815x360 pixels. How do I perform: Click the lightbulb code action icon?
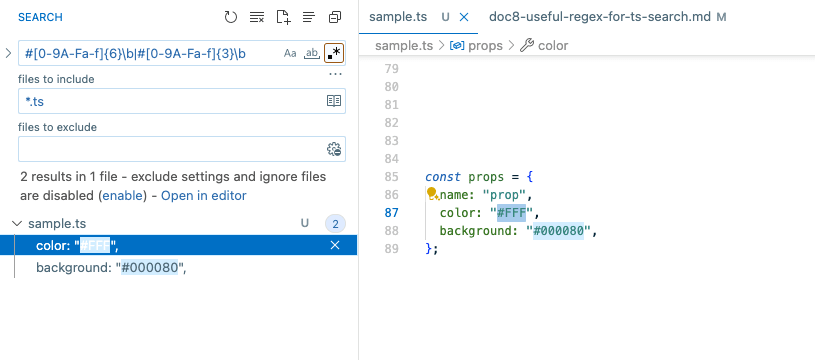coord(431,193)
